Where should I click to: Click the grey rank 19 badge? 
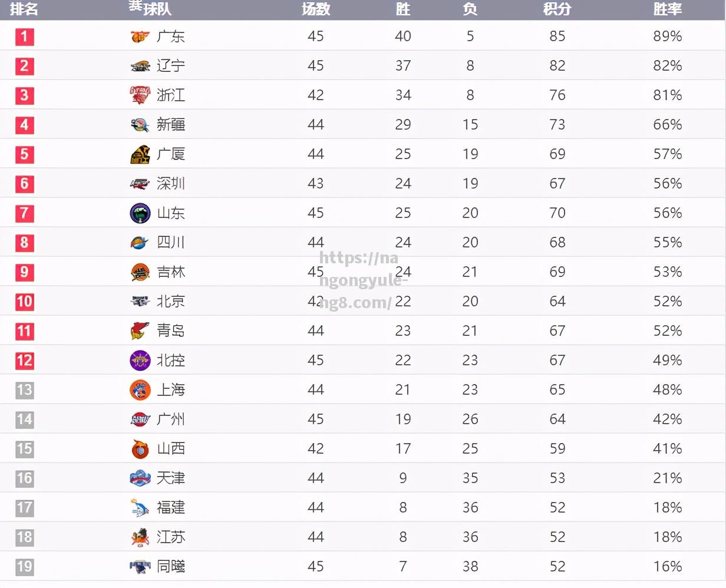[x=25, y=567]
